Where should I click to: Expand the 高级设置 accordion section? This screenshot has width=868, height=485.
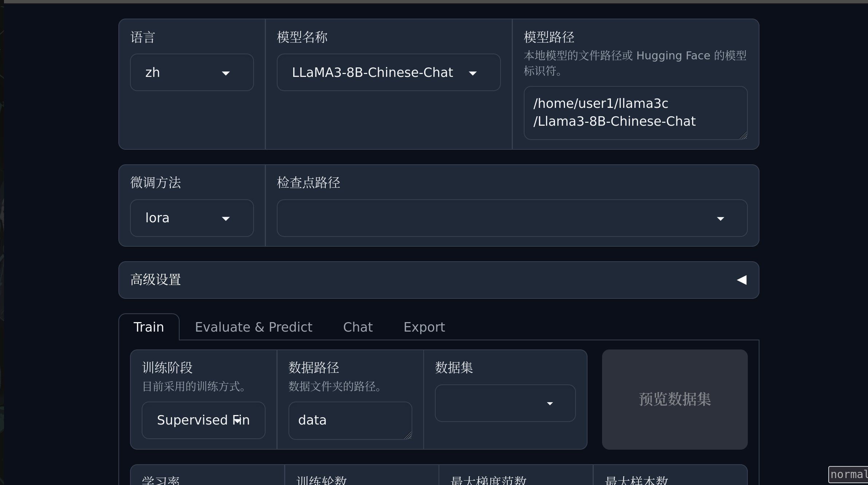(x=439, y=280)
